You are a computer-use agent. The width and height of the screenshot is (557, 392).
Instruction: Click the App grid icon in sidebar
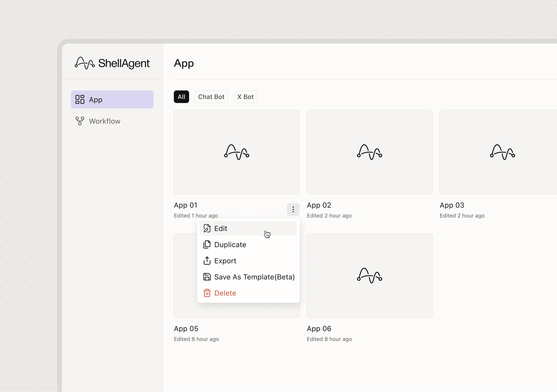(x=80, y=99)
